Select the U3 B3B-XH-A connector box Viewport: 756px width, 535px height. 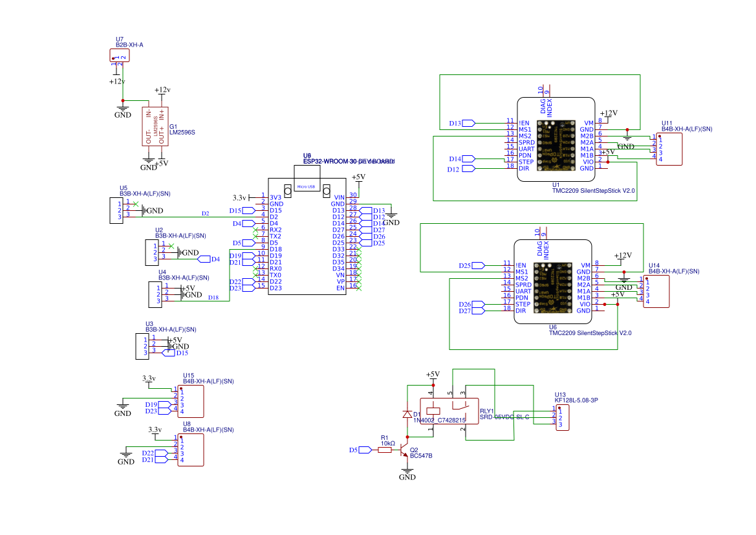click(142, 346)
